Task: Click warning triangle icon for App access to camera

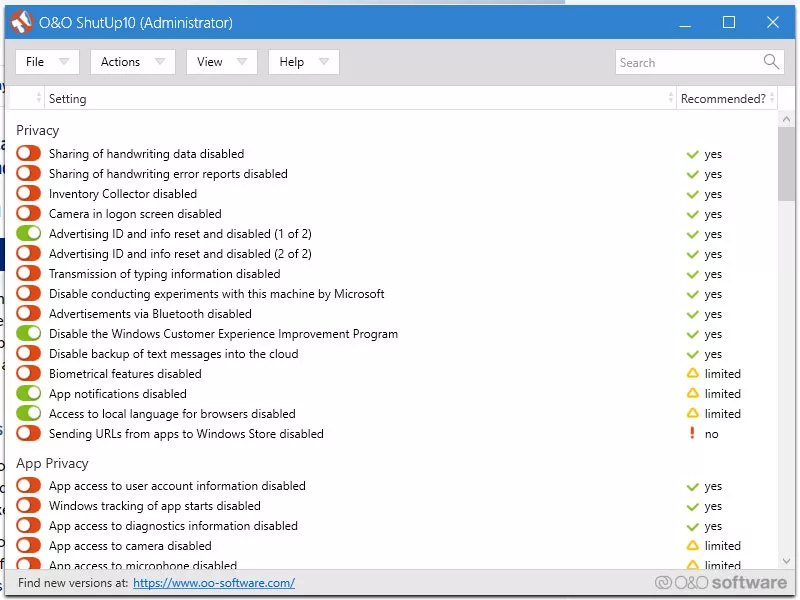Action: (692, 545)
